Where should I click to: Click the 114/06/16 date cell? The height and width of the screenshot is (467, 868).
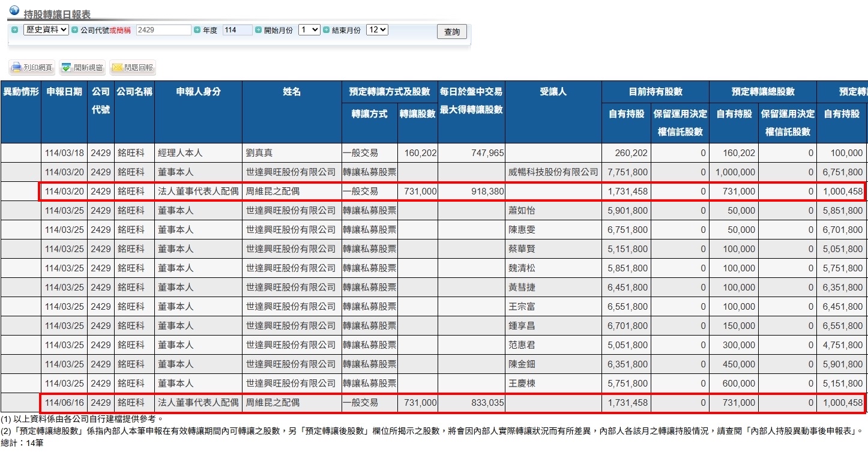(64, 403)
